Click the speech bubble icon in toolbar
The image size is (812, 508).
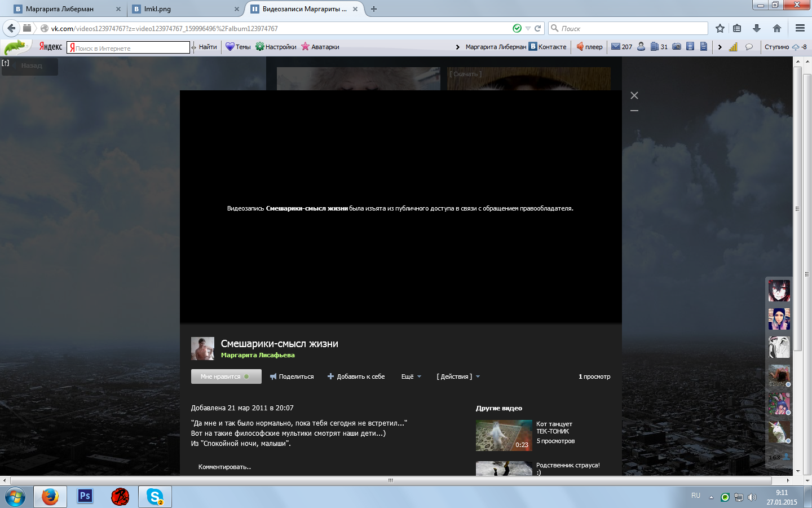click(x=749, y=47)
